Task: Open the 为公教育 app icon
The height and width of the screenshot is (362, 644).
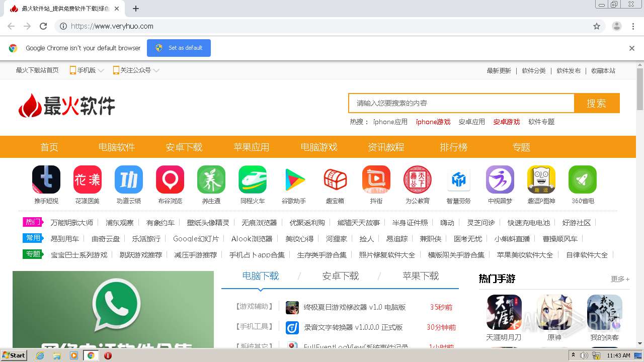Action: tap(418, 179)
